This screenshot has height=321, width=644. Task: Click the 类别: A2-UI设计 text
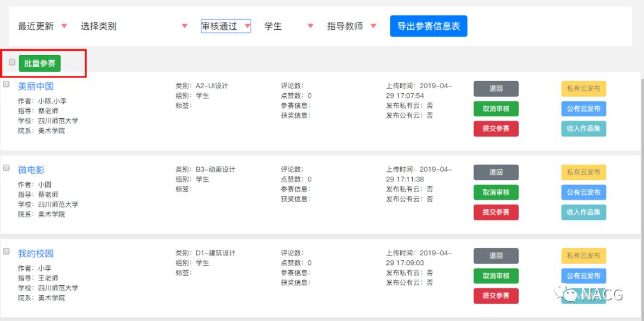[202, 86]
